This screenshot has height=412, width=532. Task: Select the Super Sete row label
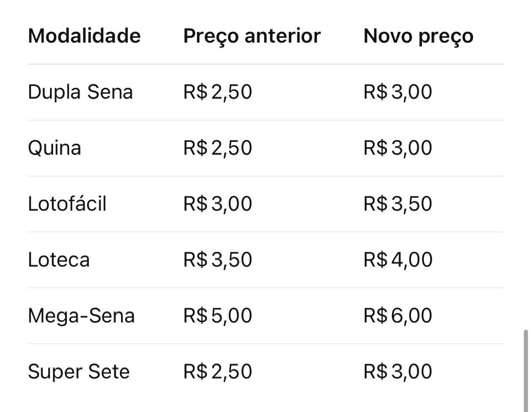pos(78,372)
